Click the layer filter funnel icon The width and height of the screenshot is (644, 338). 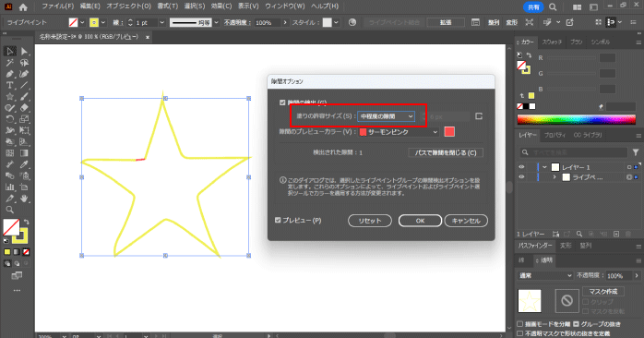tap(636, 152)
